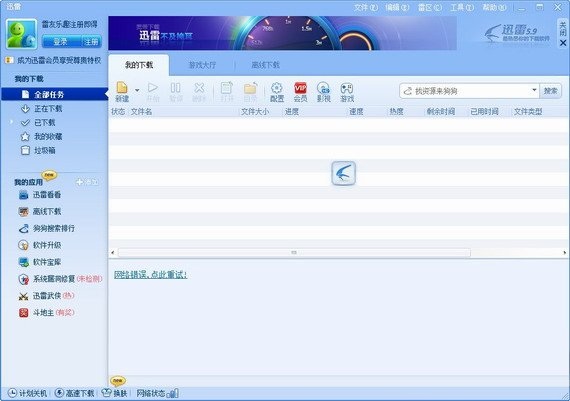Open the 编辑 menu
The height and width of the screenshot is (401, 570).
397,7
